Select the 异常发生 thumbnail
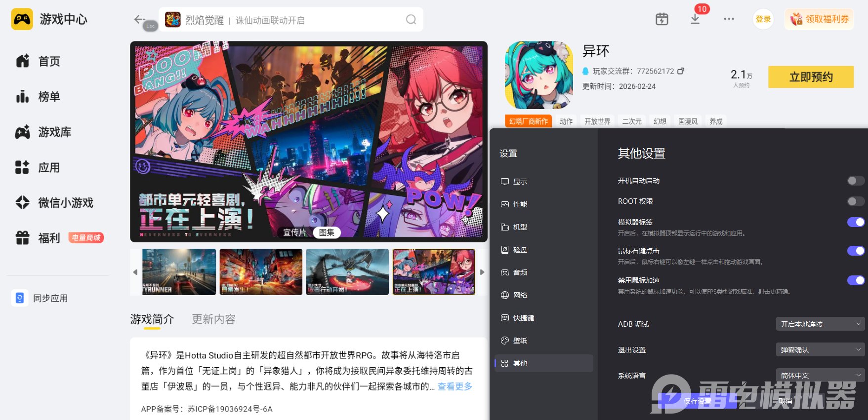 (x=261, y=272)
